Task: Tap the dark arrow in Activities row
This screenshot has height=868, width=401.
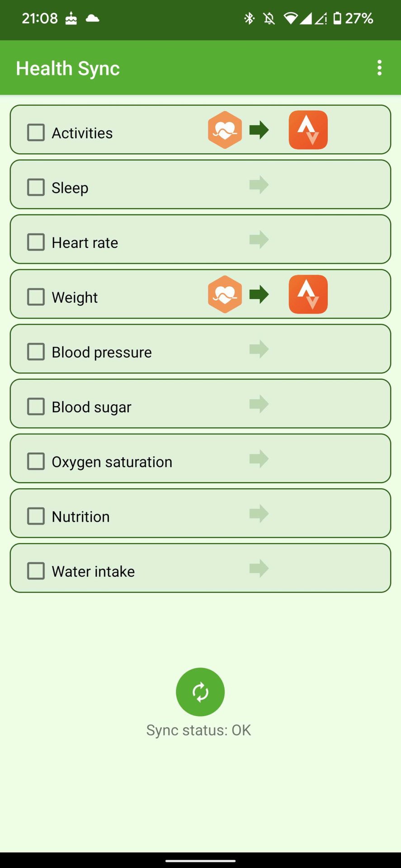Action: click(259, 130)
